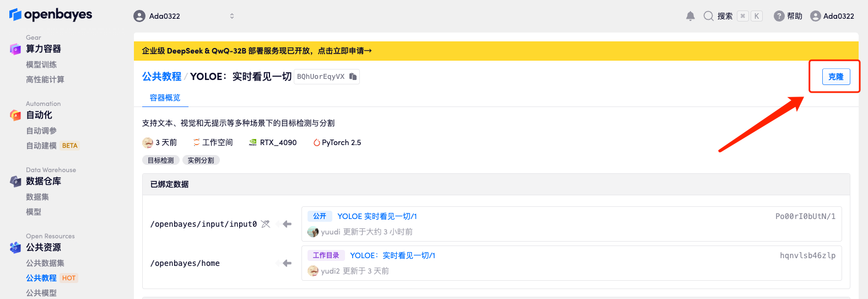Click the 自动化 Automation icon
The height and width of the screenshot is (299, 868).
(15, 115)
